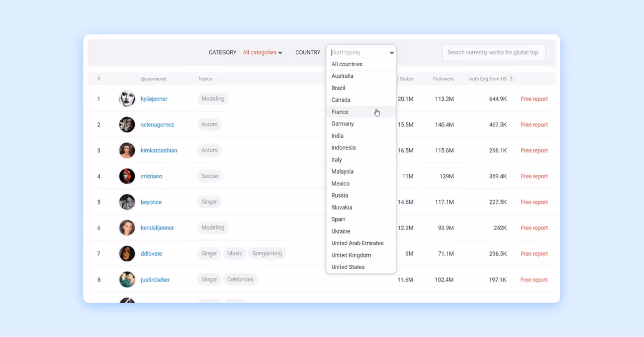
Task: Choose United States in country list
Action: click(x=361, y=267)
